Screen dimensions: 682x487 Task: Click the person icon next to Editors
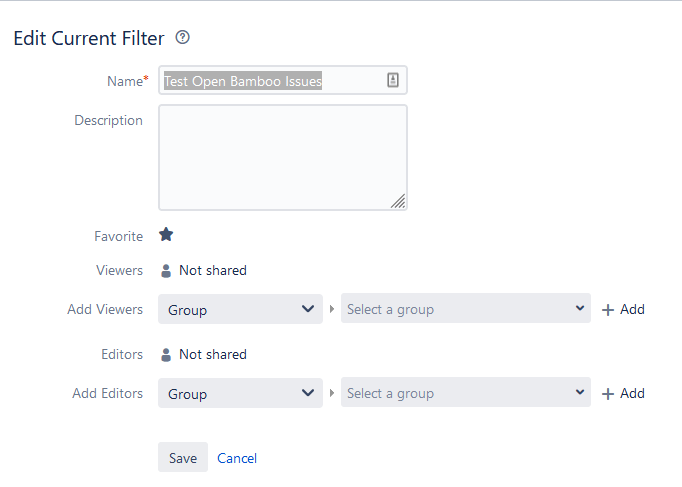166,354
